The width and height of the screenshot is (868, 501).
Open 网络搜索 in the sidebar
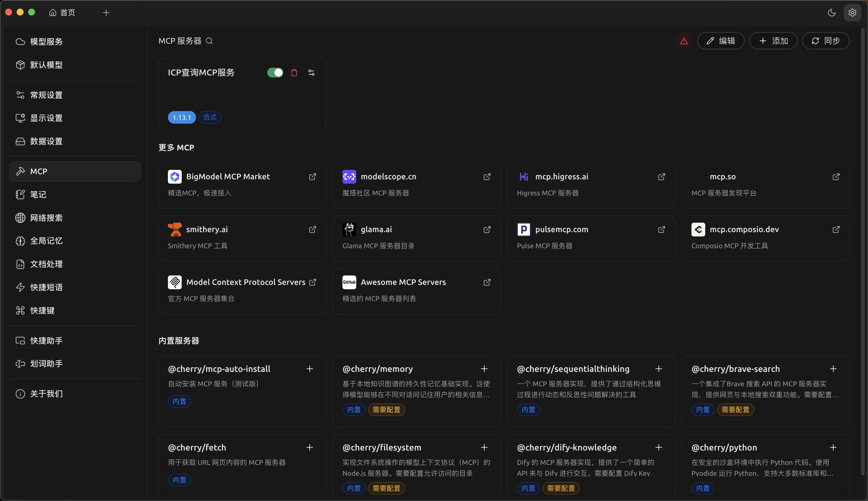(75, 218)
